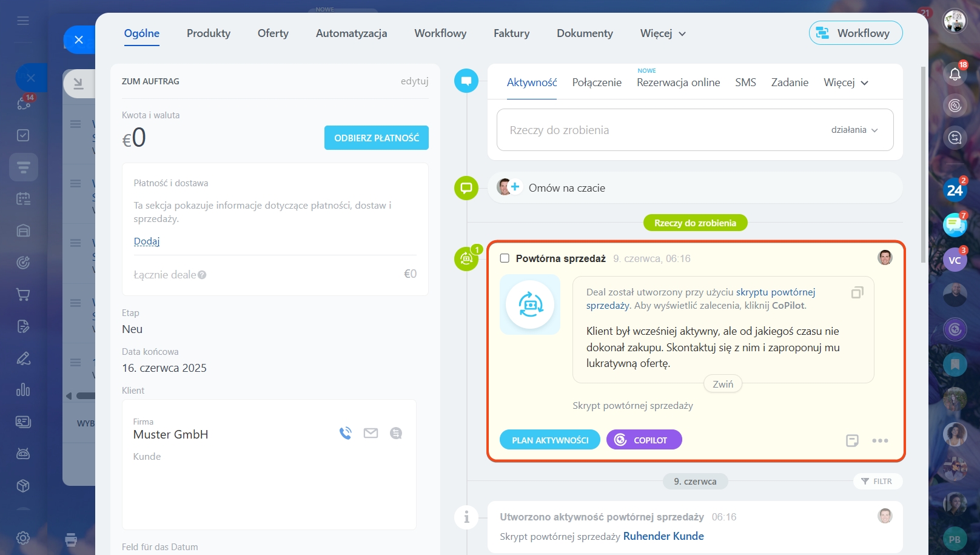This screenshot has height=555, width=980.
Task: Click Omów na czacie to discuss in chat
Action: (567, 188)
